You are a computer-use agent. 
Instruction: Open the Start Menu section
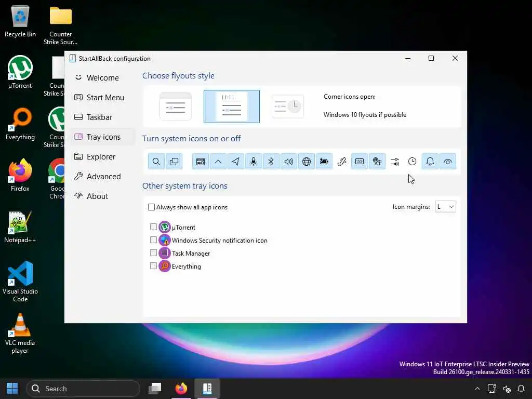103,97
